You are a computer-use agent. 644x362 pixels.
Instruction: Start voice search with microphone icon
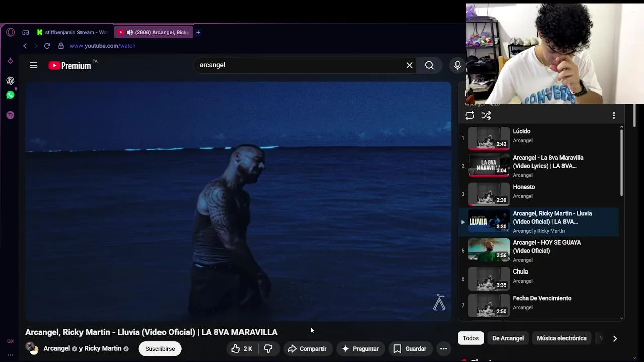(x=457, y=65)
